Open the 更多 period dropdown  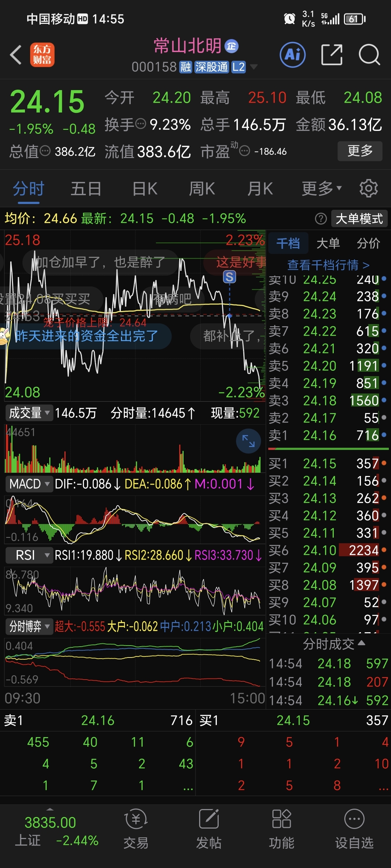click(x=321, y=188)
